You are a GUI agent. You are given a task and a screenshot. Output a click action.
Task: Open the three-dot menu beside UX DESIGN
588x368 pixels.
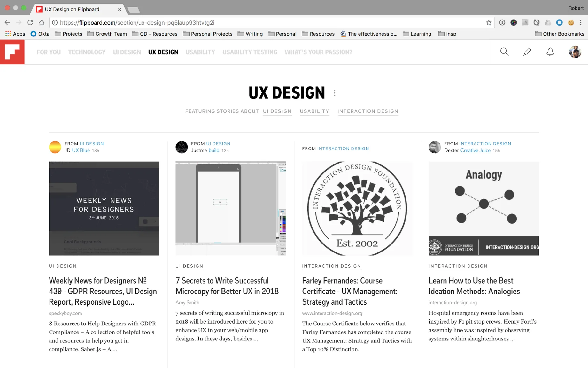click(x=335, y=93)
